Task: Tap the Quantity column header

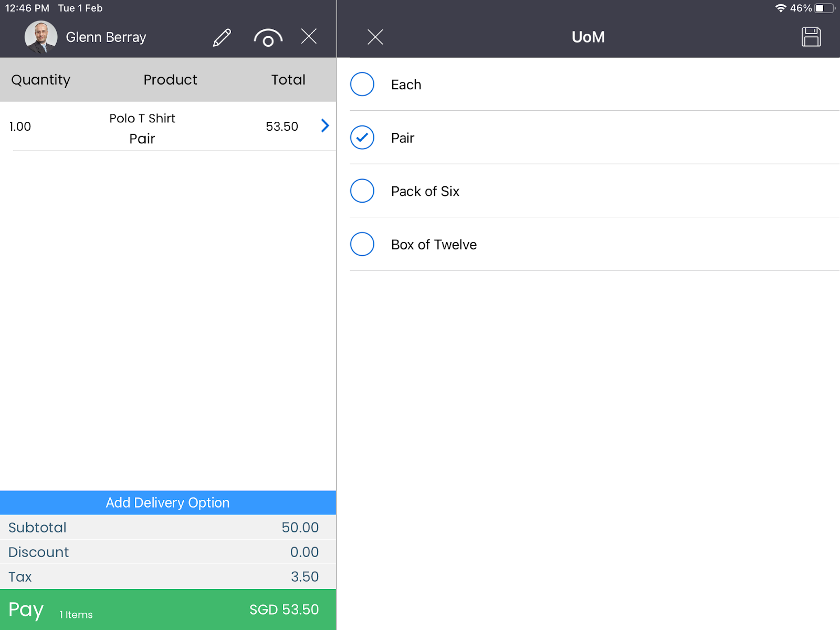Action: (41, 80)
